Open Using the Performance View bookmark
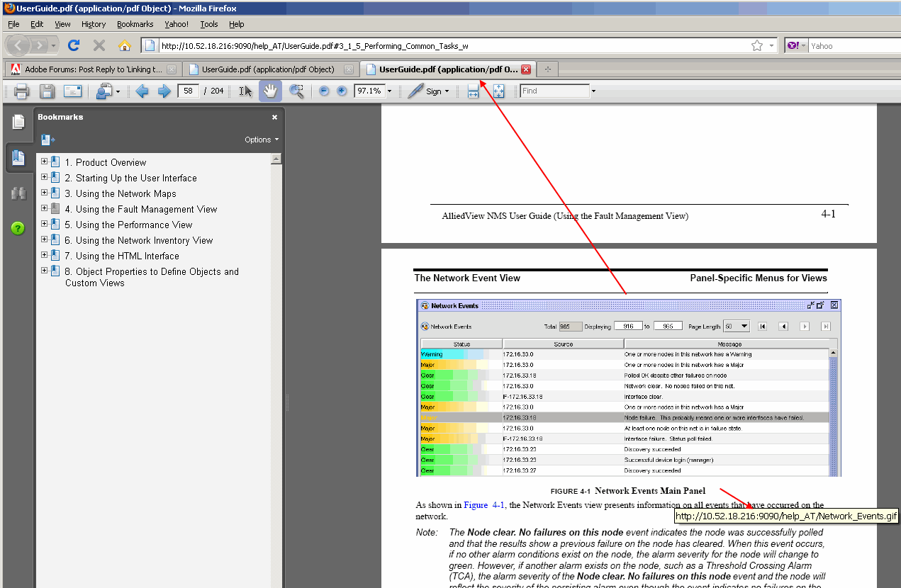The image size is (901, 588). click(134, 225)
